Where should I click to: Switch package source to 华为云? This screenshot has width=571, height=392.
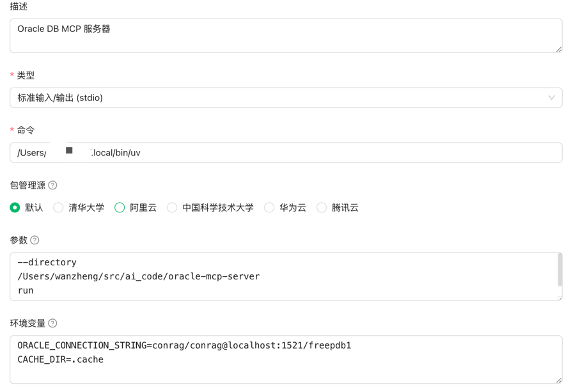click(x=269, y=208)
